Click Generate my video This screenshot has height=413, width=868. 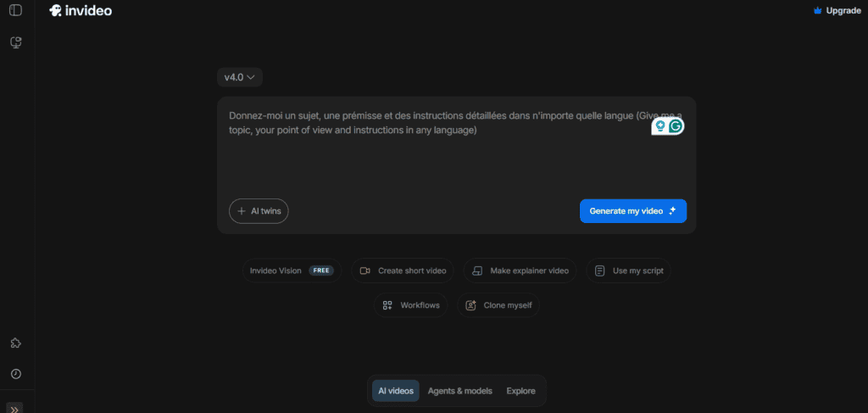coord(633,211)
